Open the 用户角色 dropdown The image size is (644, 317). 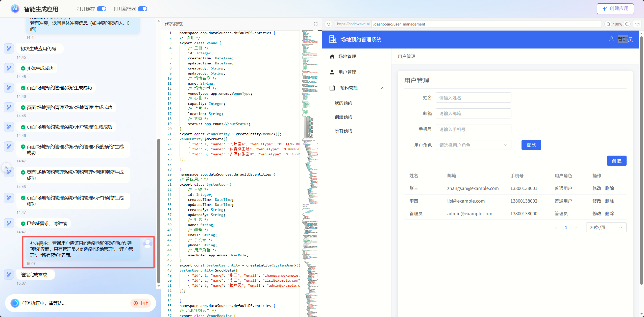coord(473,145)
